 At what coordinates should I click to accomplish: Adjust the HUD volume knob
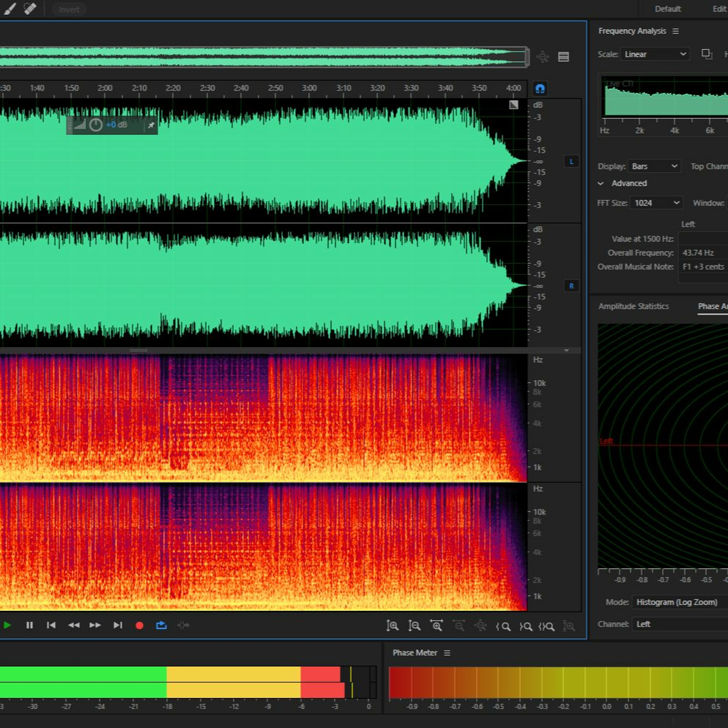point(96,125)
